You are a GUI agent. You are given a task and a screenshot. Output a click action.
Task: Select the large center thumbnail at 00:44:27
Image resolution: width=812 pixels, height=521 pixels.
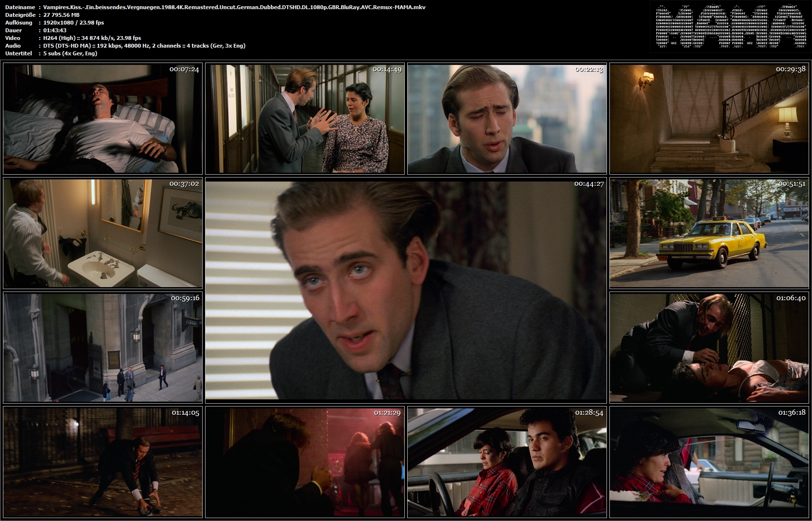tap(406, 290)
